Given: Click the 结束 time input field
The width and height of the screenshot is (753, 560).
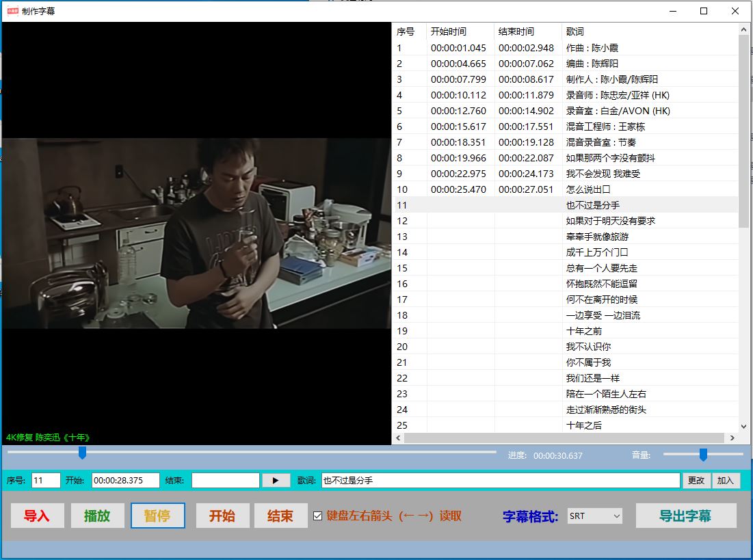Looking at the screenshot, I should pos(225,481).
